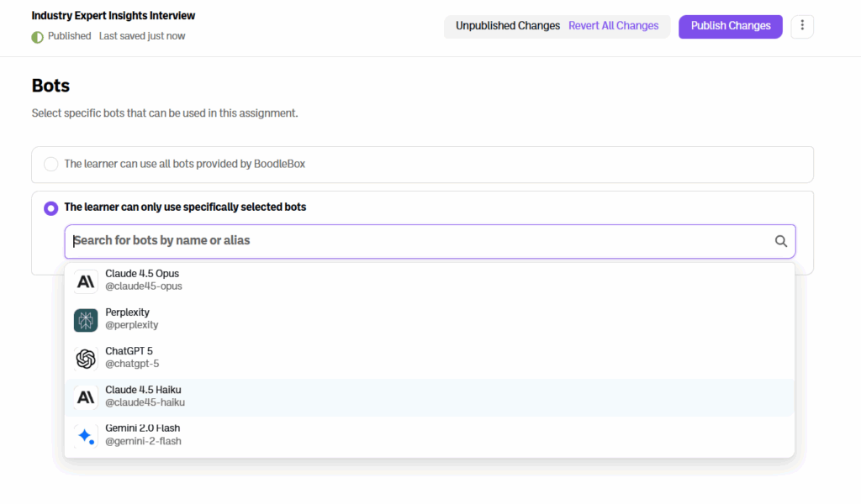This screenshot has width=861, height=504.
Task: Open the three-dot more options menu
Action: point(802,26)
